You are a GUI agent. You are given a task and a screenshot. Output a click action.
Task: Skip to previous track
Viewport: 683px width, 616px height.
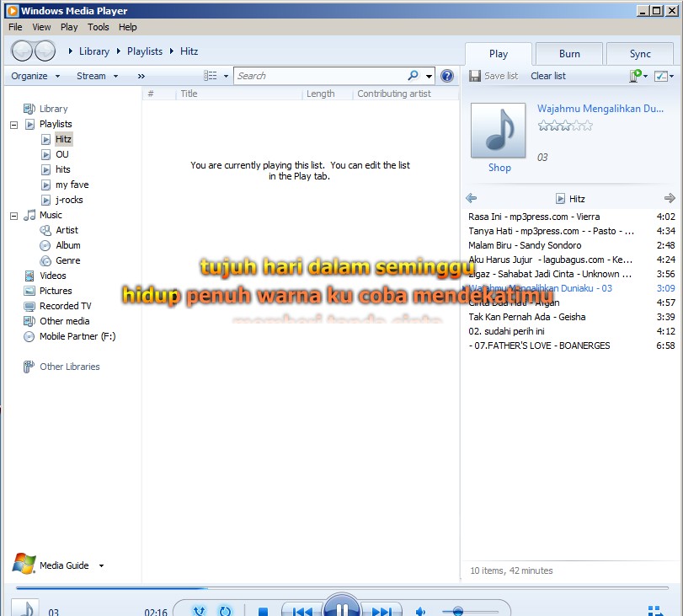[301, 611]
